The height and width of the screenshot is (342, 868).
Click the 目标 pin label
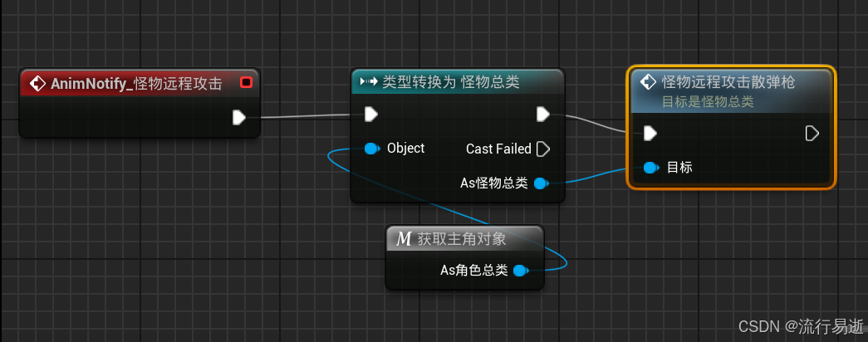(679, 167)
